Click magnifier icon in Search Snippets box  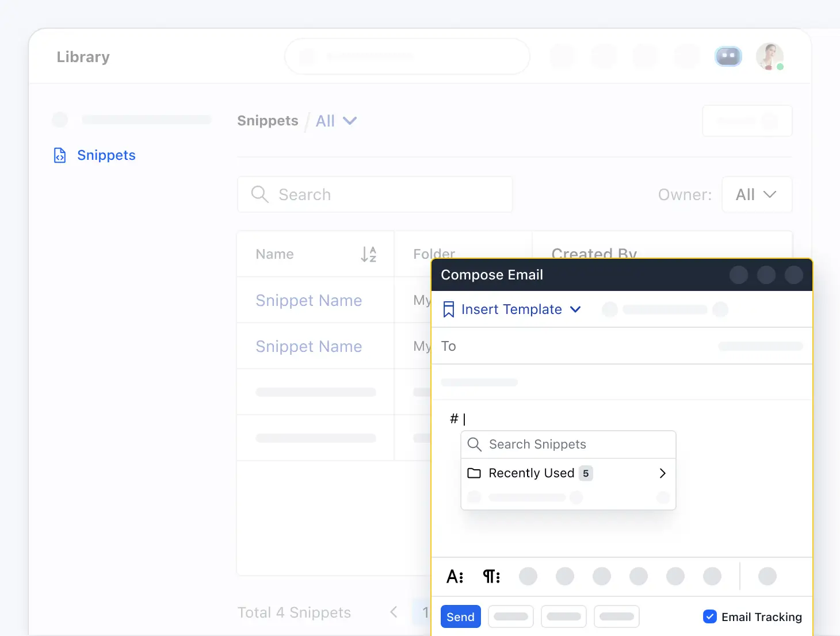pos(475,445)
